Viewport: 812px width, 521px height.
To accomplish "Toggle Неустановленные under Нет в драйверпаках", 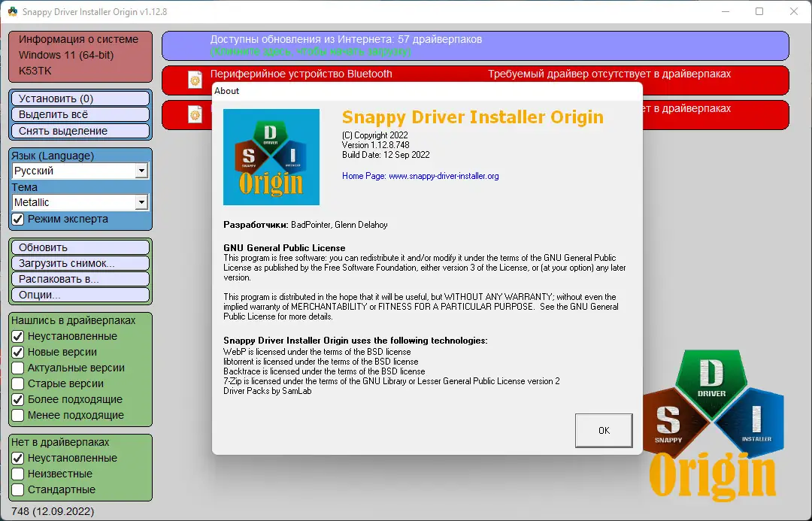I will click(x=18, y=458).
